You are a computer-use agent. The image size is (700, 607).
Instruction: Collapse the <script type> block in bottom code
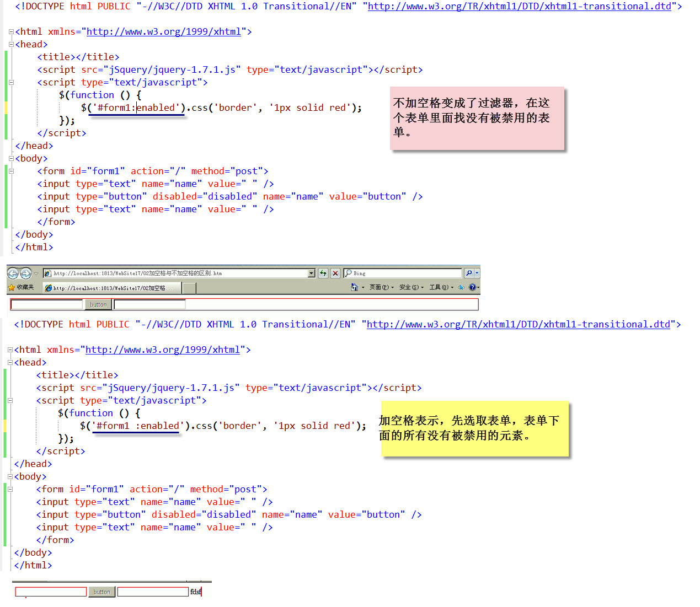(x=10, y=401)
